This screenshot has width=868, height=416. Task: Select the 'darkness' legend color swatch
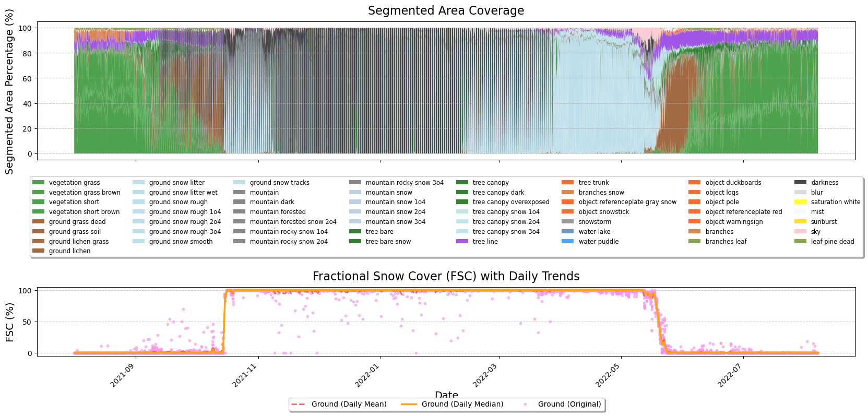[x=800, y=182]
